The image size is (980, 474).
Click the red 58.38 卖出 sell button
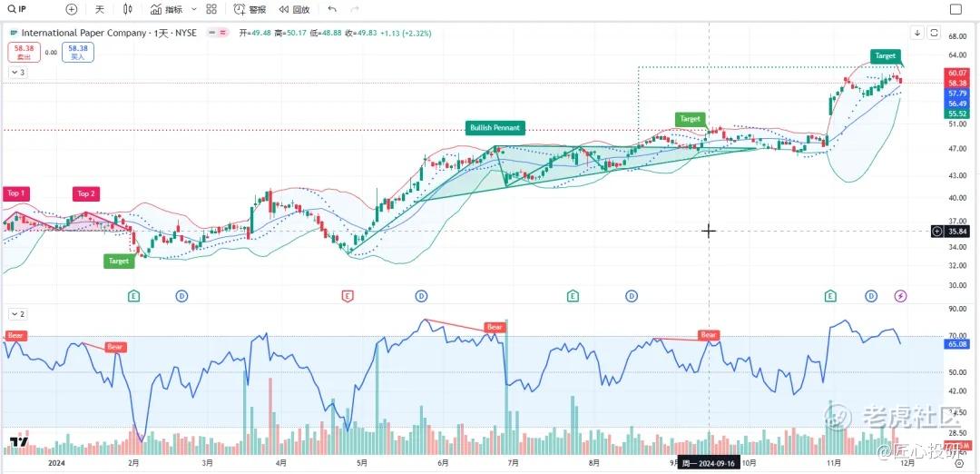tap(24, 52)
